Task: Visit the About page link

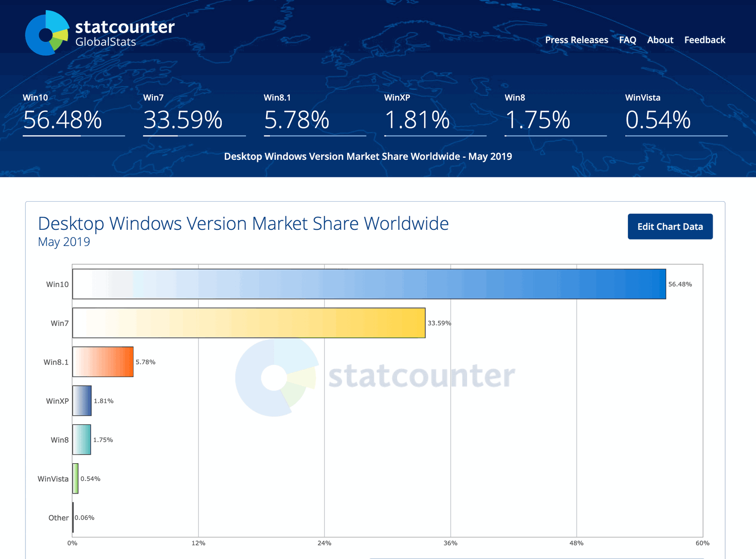Action: point(660,40)
